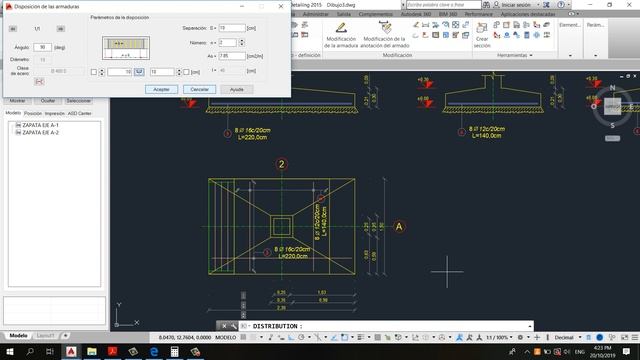Click the next arrow button right of 1/1
This screenshot has width=640, height=360.
(x=60, y=29)
